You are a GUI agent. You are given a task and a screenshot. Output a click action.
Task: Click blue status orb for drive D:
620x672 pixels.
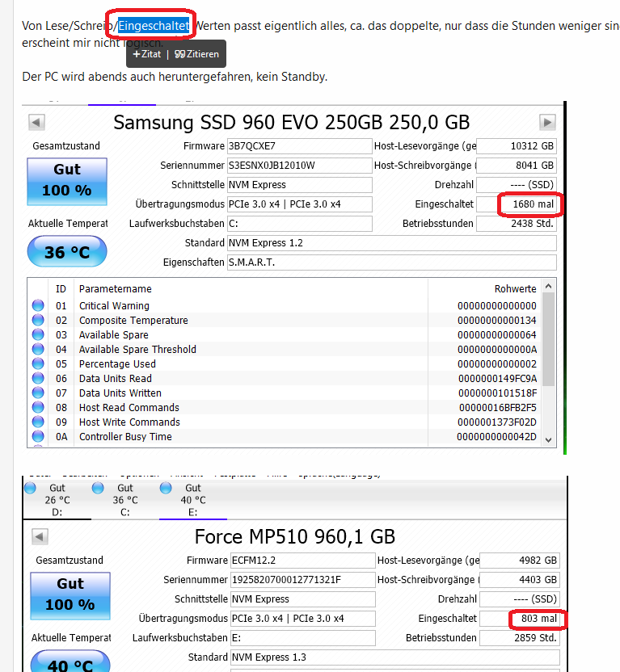pyautogui.click(x=30, y=488)
